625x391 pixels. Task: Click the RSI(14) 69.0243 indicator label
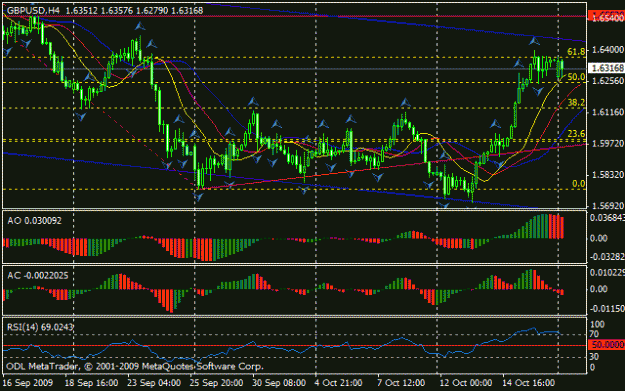pos(40,327)
